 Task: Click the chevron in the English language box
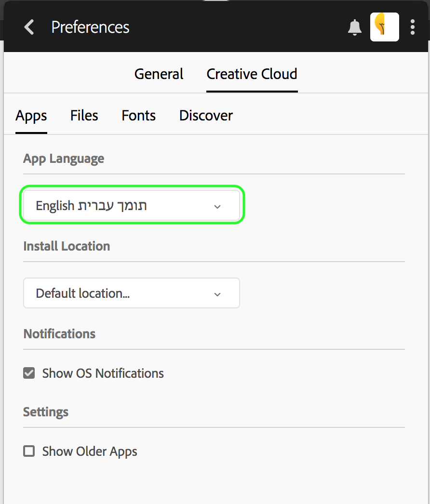point(217,207)
